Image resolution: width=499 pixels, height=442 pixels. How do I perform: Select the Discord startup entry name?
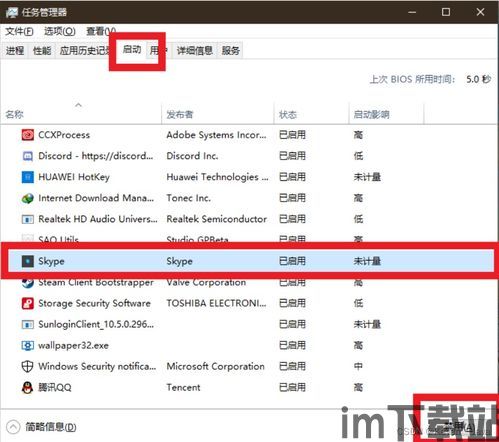tap(96, 156)
